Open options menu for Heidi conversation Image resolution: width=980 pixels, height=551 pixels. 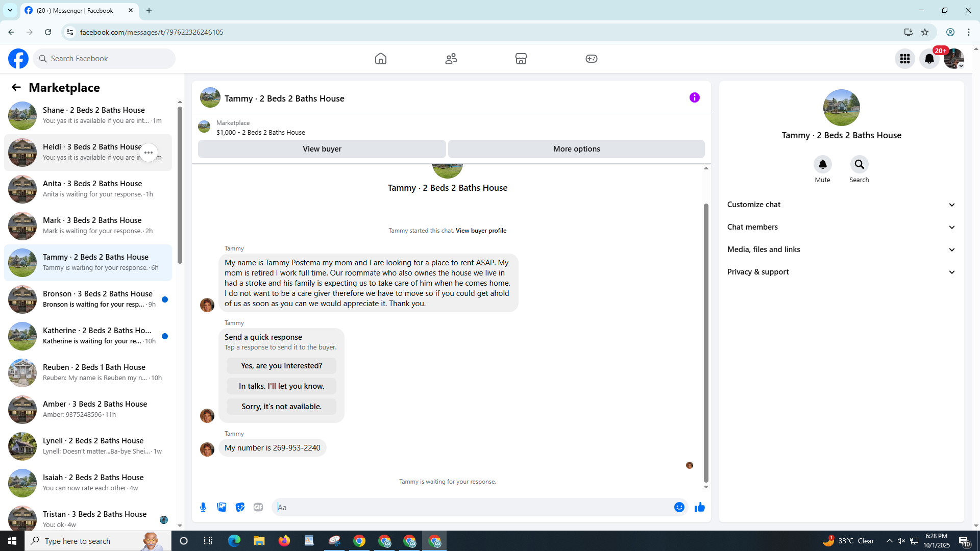tap(149, 153)
